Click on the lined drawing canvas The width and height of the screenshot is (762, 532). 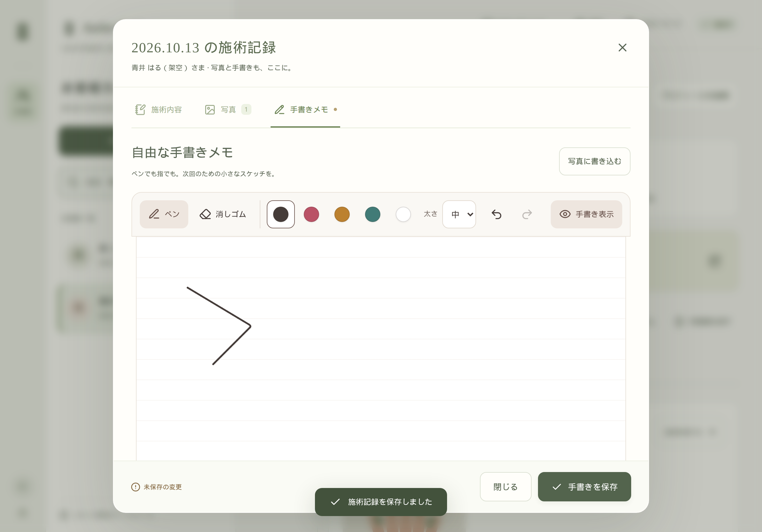click(x=381, y=348)
